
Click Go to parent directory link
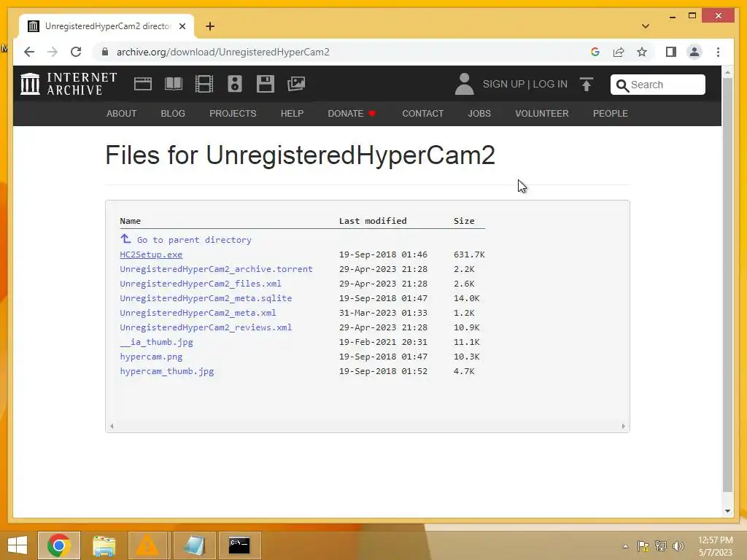pos(194,240)
